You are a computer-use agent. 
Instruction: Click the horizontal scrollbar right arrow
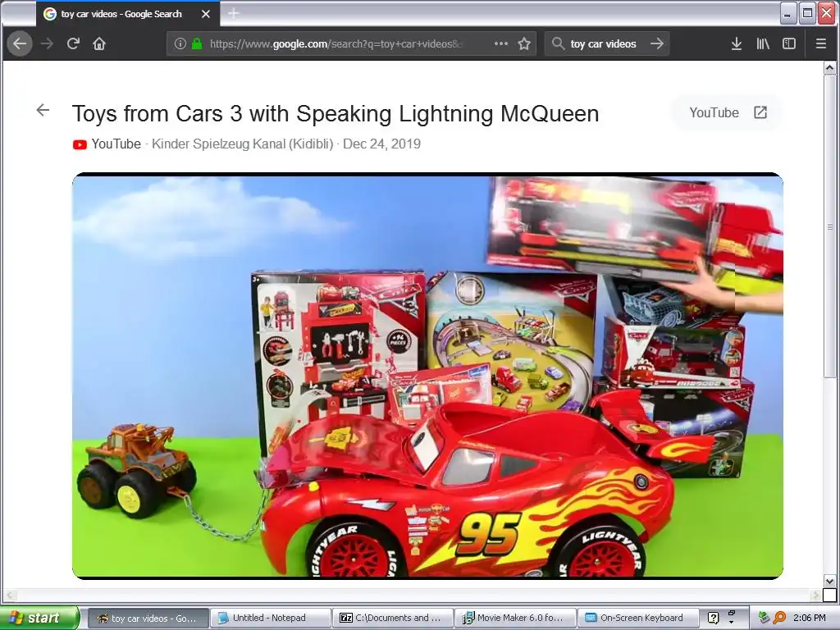click(815, 595)
